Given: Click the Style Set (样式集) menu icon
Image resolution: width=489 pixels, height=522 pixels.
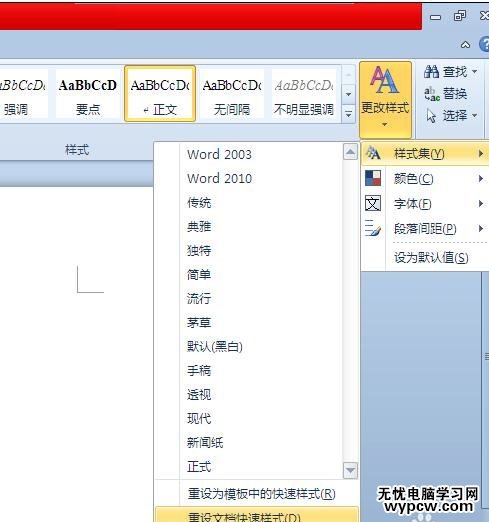Looking at the screenshot, I should click(x=373, y=153).
